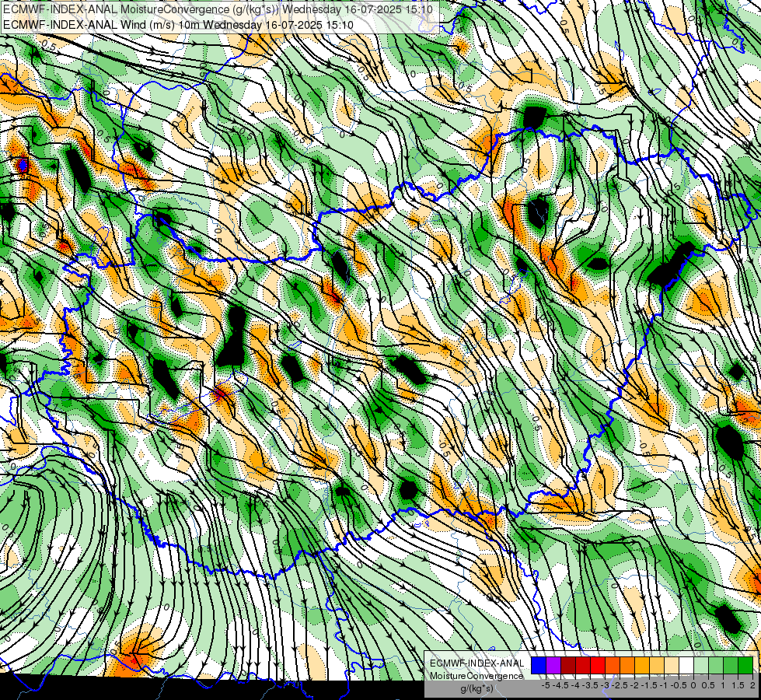The width and height of the screenshot is (761, 700).
Task: Select the red swatch from -4 to -3.5
Action: pos(583,666)
